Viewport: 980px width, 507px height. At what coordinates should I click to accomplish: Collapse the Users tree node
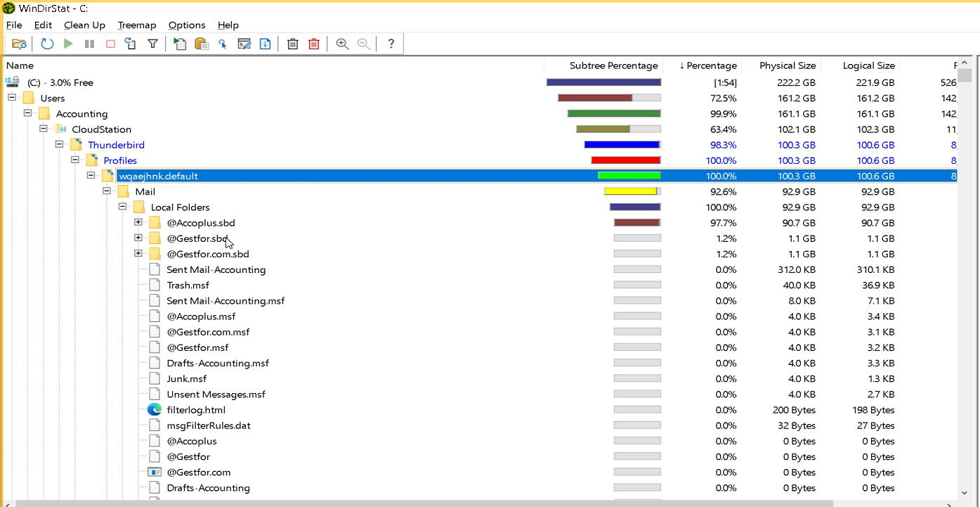click(12, 98)
